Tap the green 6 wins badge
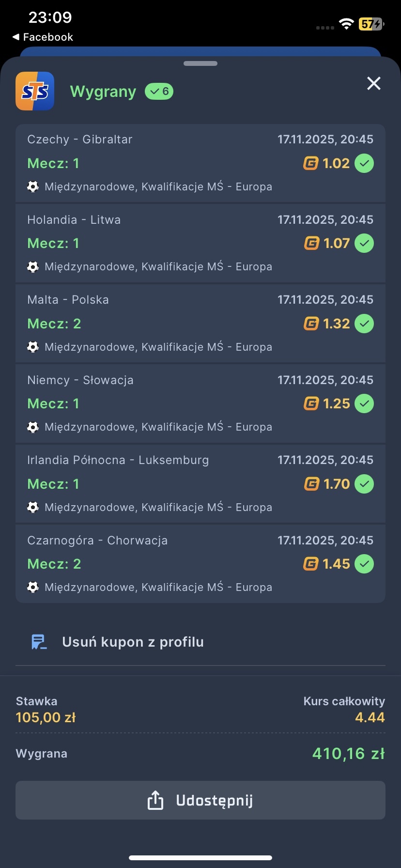This screenshot has height=868, width=401. click(x=159, y=91)
